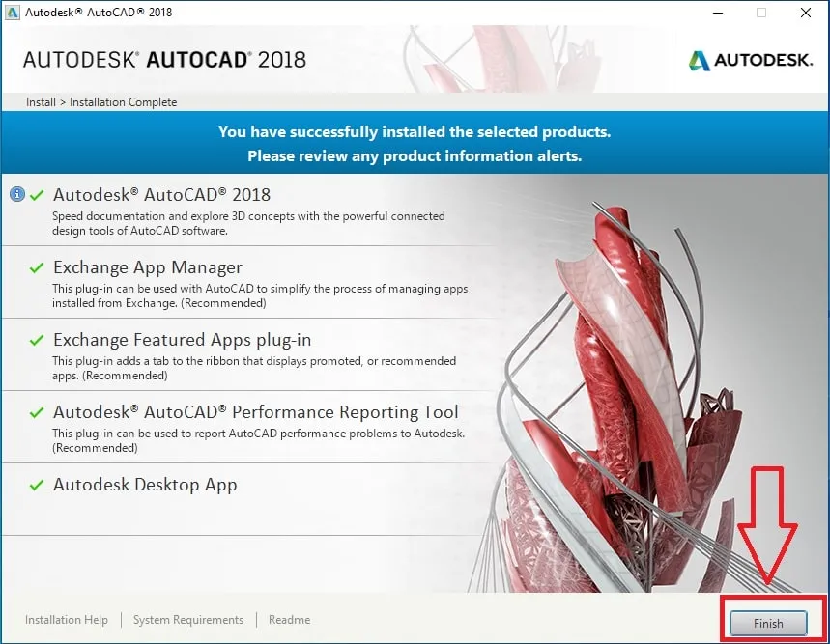Click the AUTODESK AUTOCAD 2018 header title

pos(166,58)
